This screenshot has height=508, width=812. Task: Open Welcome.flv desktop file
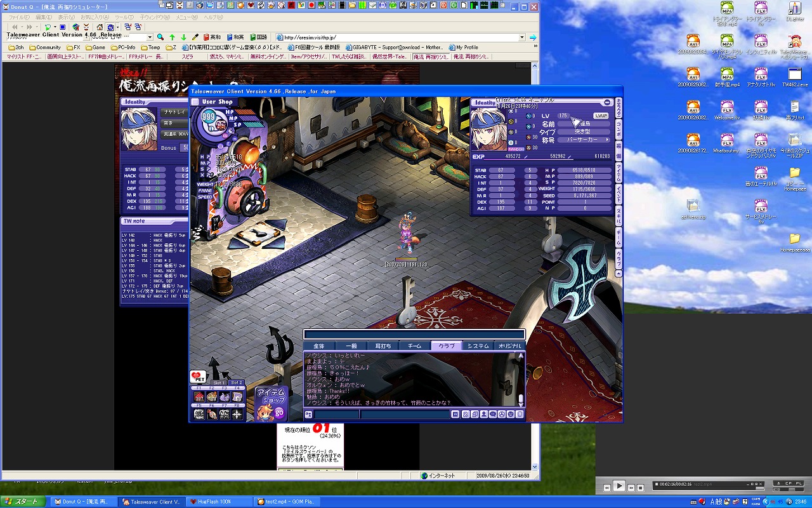pos(727,109)
